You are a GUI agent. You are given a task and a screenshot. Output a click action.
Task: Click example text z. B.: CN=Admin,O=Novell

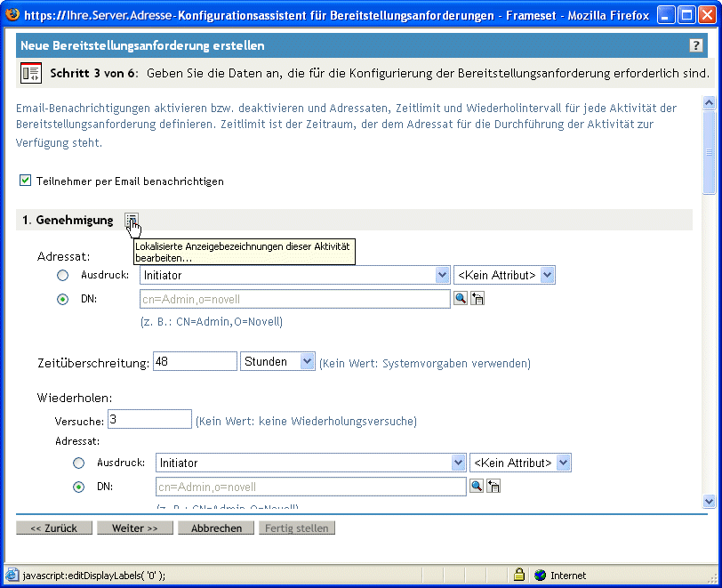pos(212,322)
